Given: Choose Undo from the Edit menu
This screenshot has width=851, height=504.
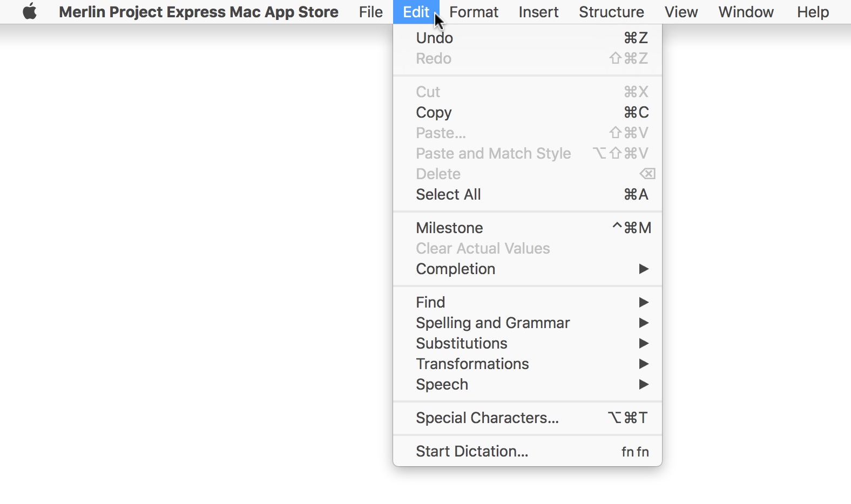Looking at the screenshot, I should (528, 38).
